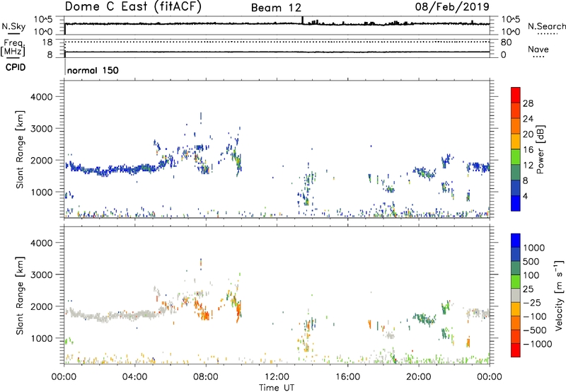Click the "normal 150" CPID text
This screenshot has height=392, width=566.
(93, 70)
